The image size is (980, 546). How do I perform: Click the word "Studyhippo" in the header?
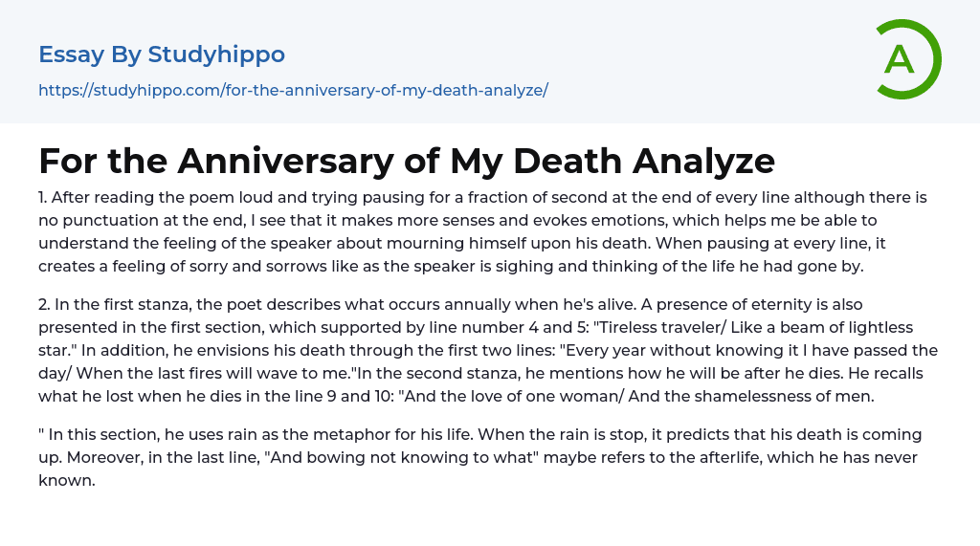tap(216, 55)
